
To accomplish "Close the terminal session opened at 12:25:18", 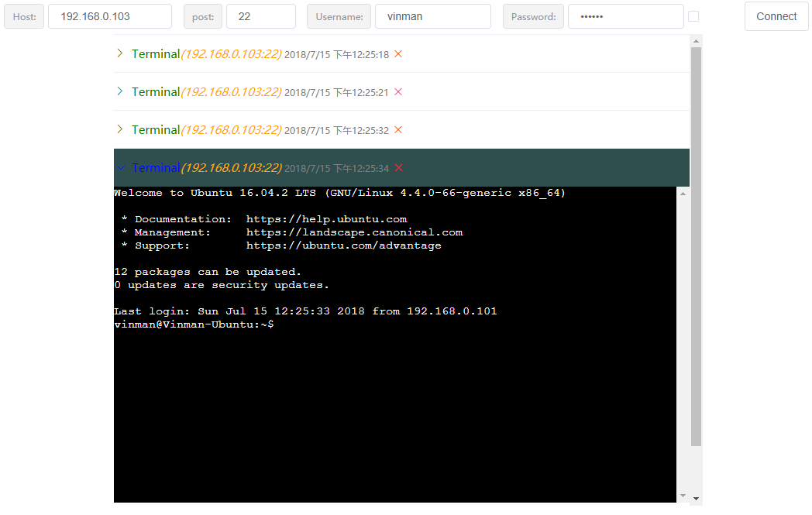I will (x=397, y=54).
